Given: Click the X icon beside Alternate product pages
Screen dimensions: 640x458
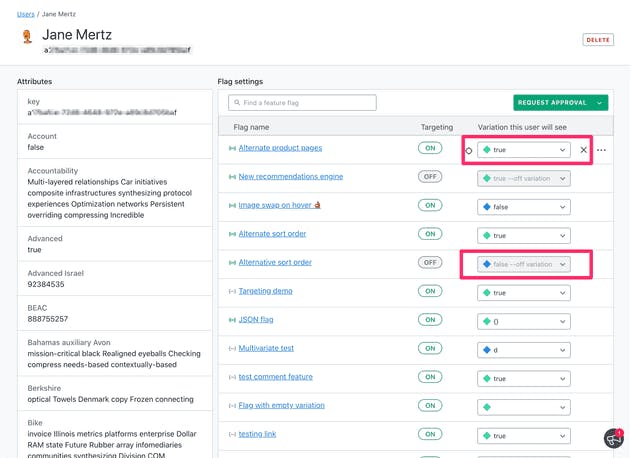Looking at the screenshot, I should [584, 150].
